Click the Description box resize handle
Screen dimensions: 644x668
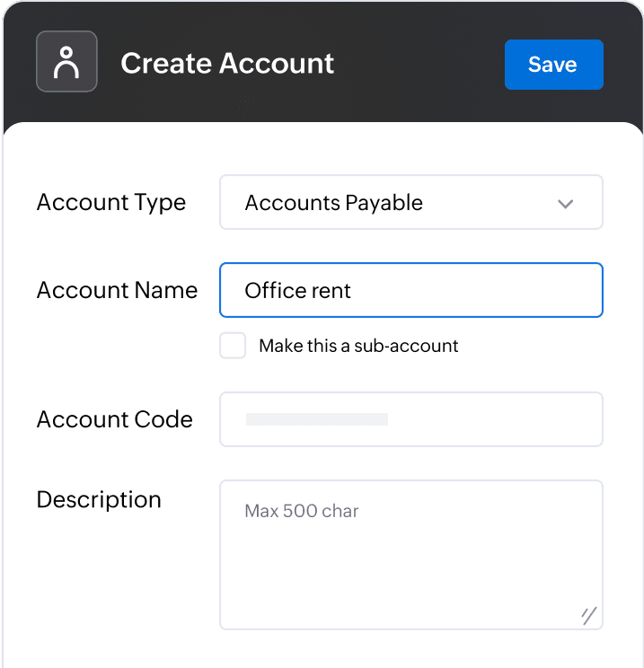588,615
